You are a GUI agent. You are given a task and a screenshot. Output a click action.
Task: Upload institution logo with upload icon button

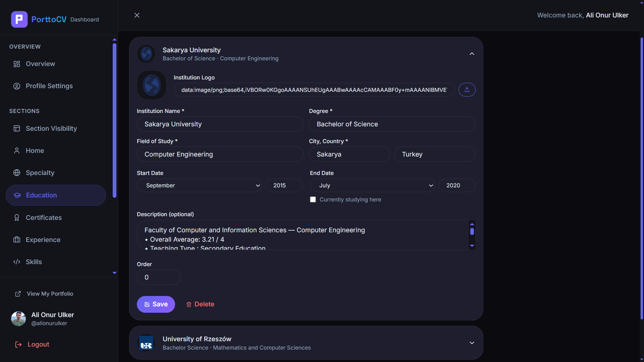(x=467, y=89)
